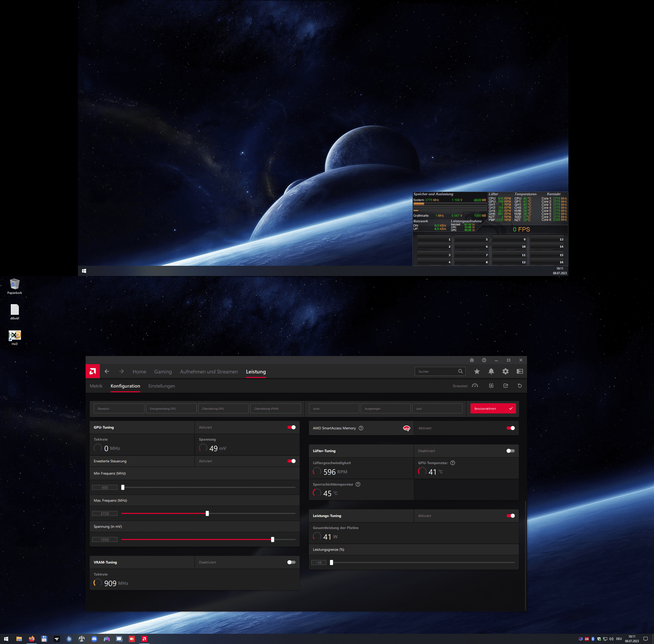Viewport: 654px width, 644px height.
Task: Click button 16 in the monitoring gadget
Action: 547,262
